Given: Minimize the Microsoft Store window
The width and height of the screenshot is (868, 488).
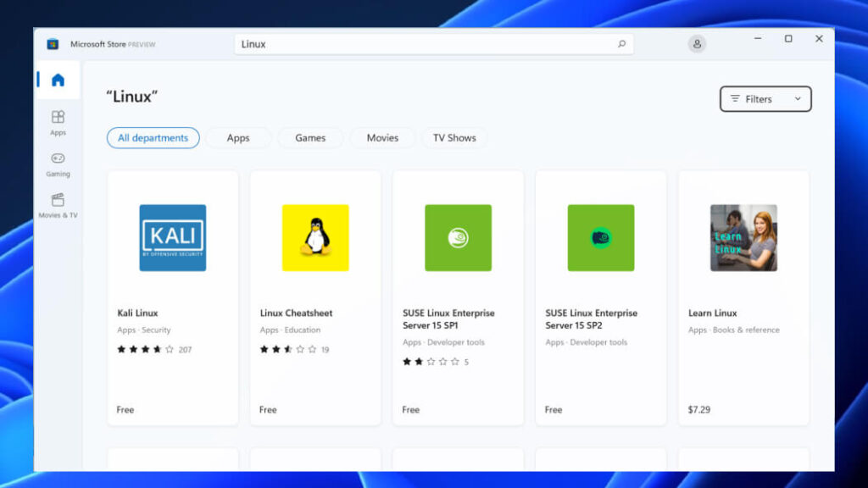Looking at the screenshot, I should pos(758,39).
